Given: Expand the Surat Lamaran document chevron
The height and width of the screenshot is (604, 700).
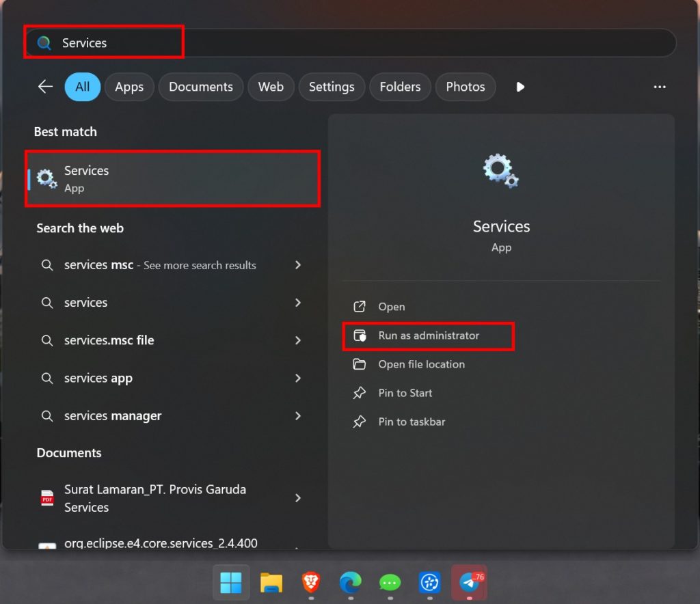Looking at the screenshot, I should (298, 498).
